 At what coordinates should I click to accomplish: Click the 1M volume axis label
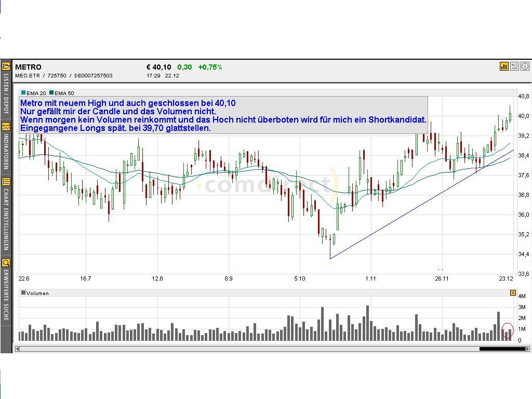(x=522, y=329)
